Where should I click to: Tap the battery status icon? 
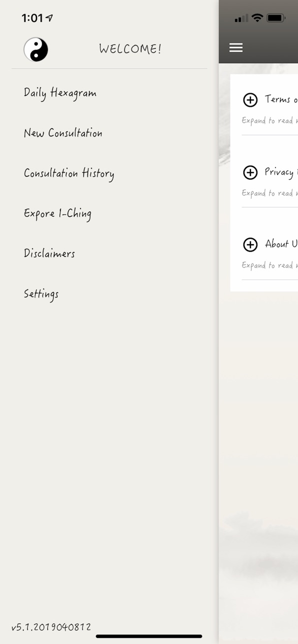pyautogui.click(x=276, y=18)
